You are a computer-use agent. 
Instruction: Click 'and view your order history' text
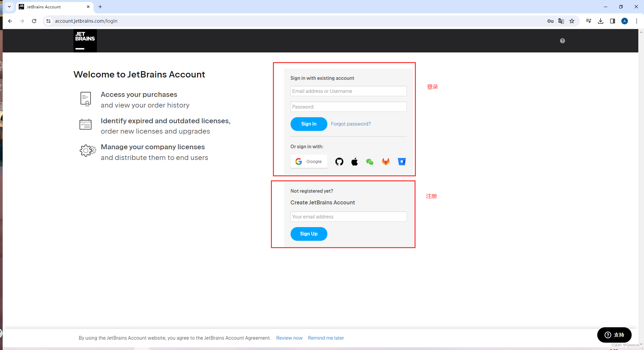[x=145, y=105]
